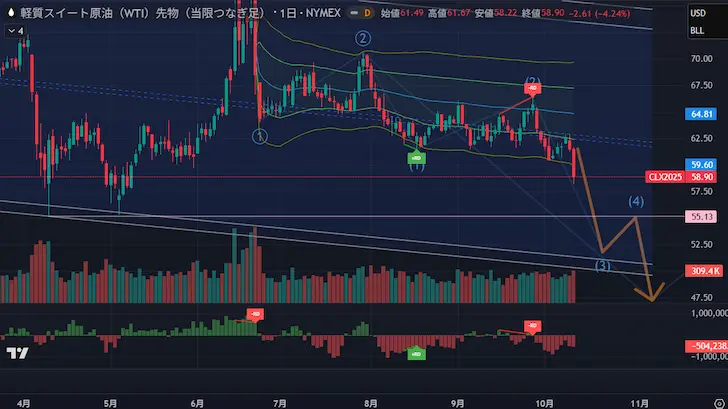Click the dash status badge beside D
The height and width of the screenshot is (409, 728).
[x=354, y=13]
